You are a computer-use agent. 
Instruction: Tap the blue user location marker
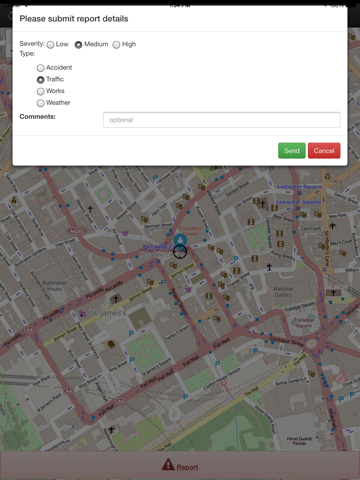[180, 240]
